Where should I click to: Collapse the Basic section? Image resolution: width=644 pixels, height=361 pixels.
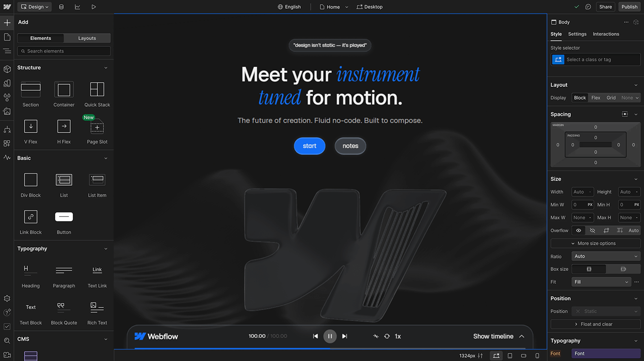(106, 158)
